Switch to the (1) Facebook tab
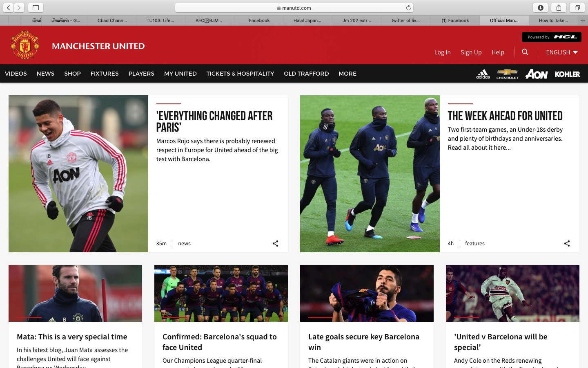The image size is (588, 368). tap(455, 20)
